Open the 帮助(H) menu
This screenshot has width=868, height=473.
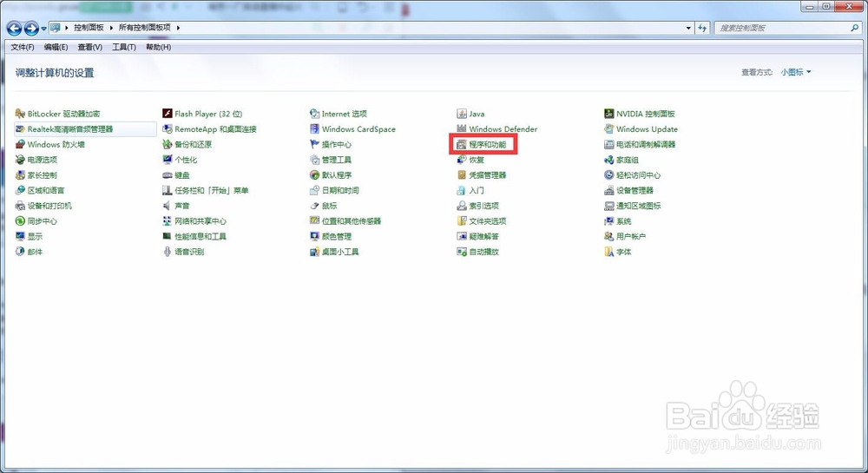pos(158,47)
